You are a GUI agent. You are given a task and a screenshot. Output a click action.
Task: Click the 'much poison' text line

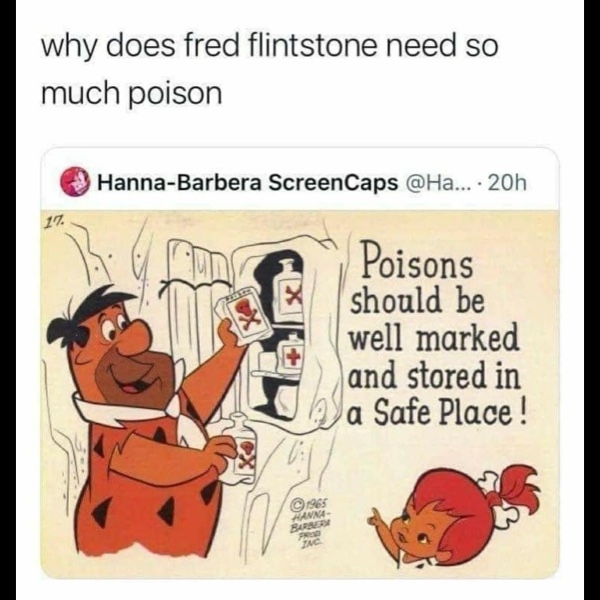click(x=131, y=93)
